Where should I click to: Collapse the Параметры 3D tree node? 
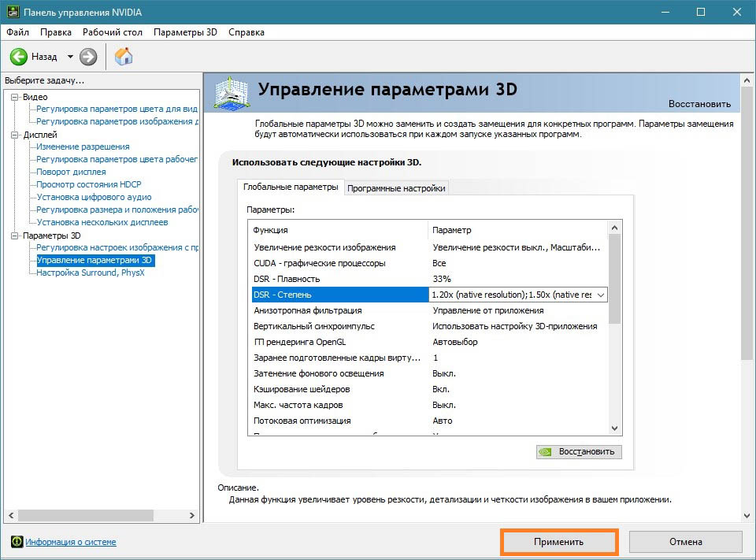[x=14, y=235]
